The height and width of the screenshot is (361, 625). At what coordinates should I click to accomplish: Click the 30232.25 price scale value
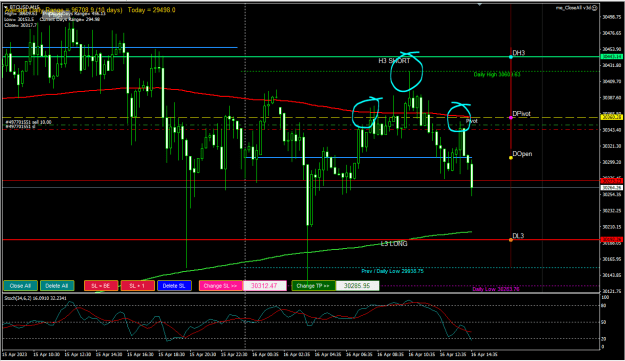coord(611,211)
